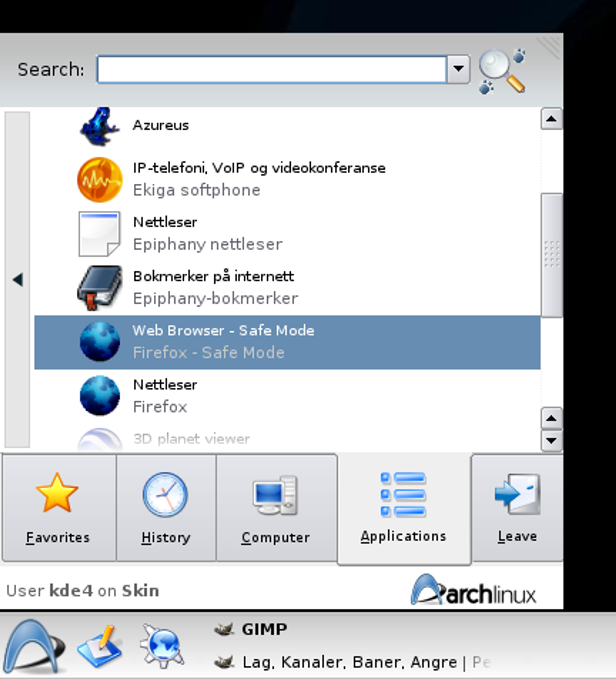Viewport: 616px width, 679px height.
Task: Select Epiphany nettleser entry text
Action: point(208,245)
